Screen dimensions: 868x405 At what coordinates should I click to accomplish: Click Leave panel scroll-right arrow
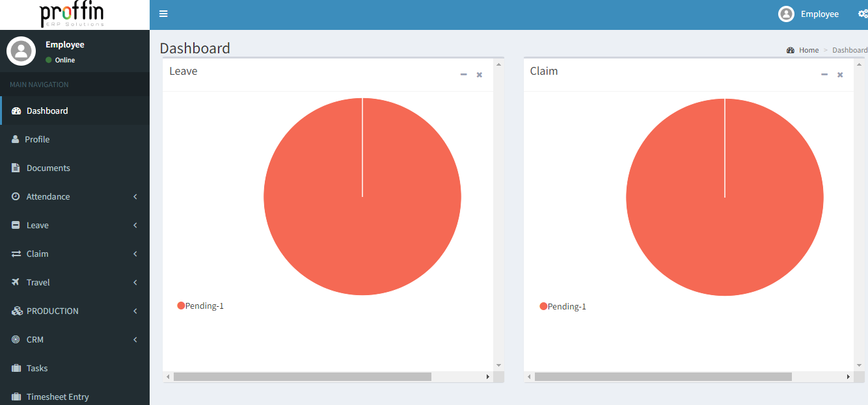click(488, 376)
